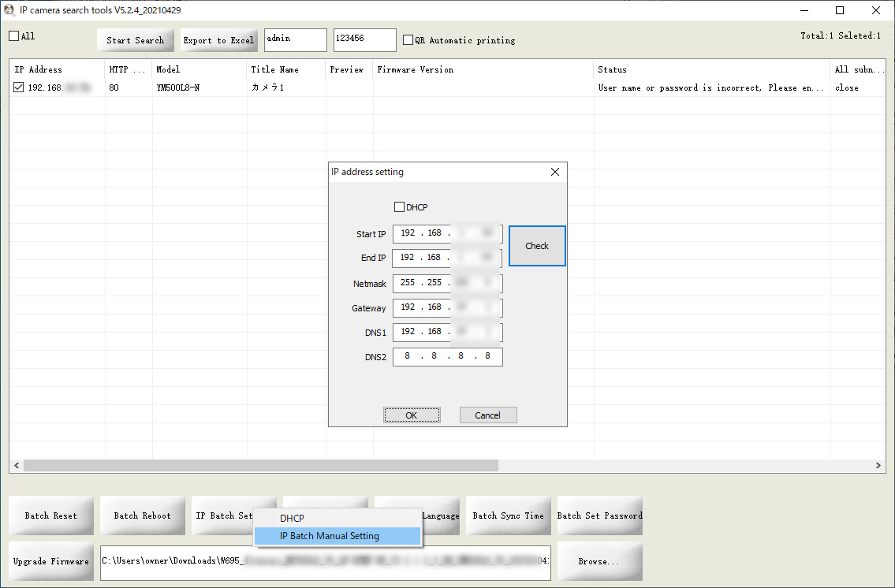The width and height of the screenshot is (895, 588).
Task: Click the HTTP column header
Action: 129,69
